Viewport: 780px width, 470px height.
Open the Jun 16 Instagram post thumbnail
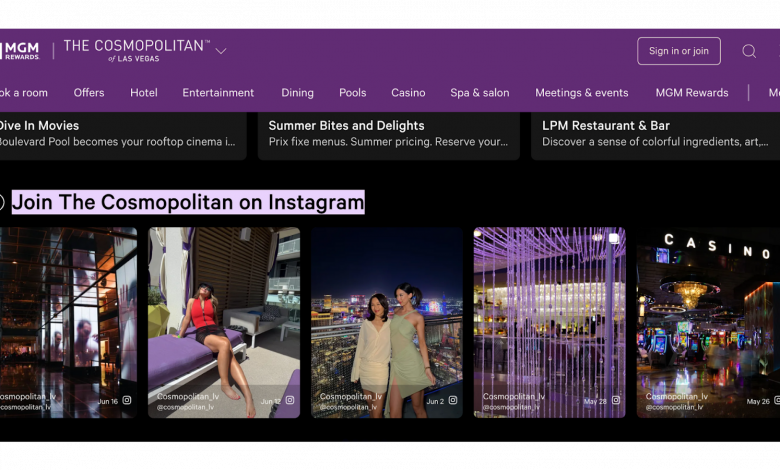(x=68, y=322)
